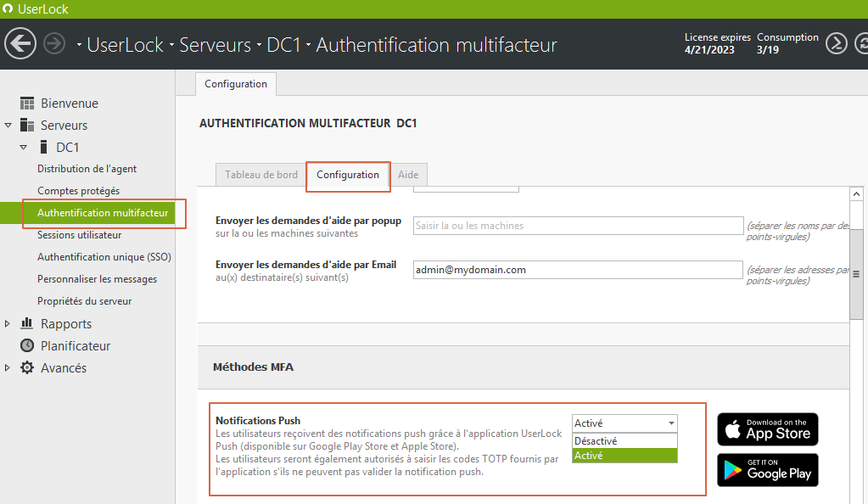868x504 pixels.
Task: Select Serveurs in the sidebar tree
Action: point(64,126)
